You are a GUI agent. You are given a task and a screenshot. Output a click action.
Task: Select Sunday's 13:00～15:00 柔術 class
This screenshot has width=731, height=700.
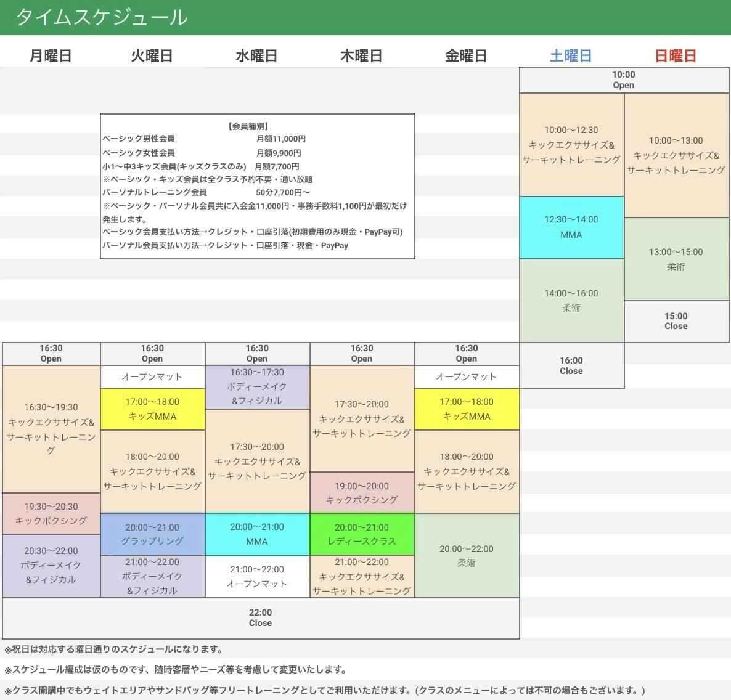tap(676, 259)
